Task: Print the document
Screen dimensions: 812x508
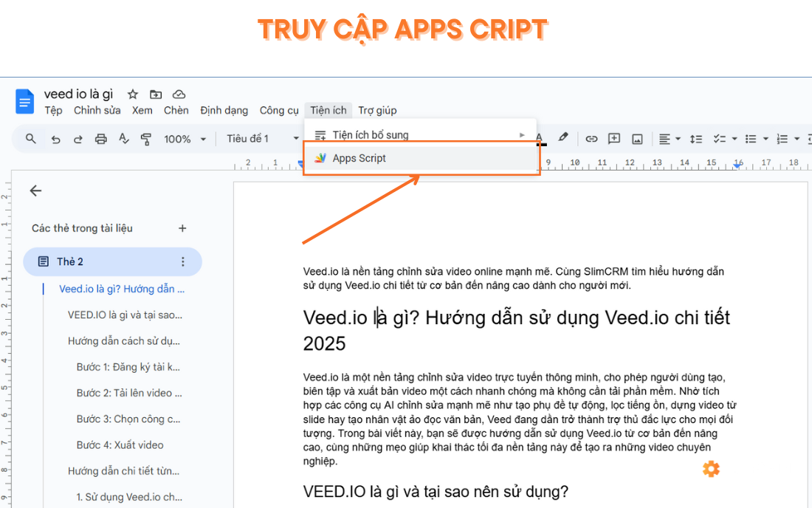Action: 100,139
